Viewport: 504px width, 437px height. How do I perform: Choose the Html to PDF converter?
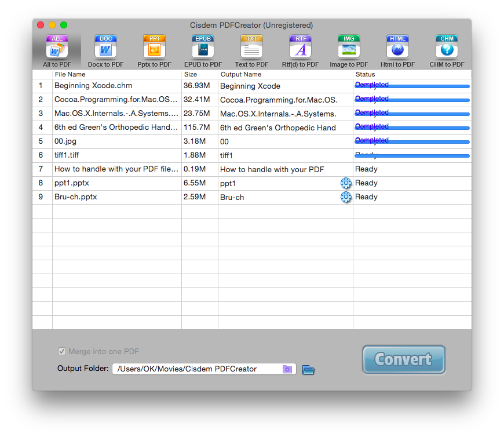pyautogui.click(x=397, y=51)
